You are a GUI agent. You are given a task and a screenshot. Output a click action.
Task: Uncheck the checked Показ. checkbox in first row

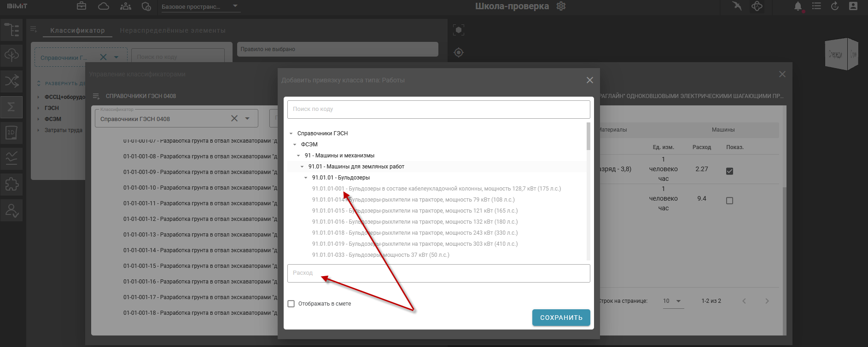coord(729,171)
